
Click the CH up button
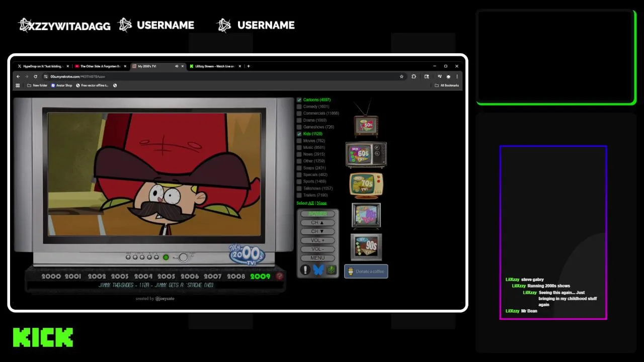click(317, 223)
